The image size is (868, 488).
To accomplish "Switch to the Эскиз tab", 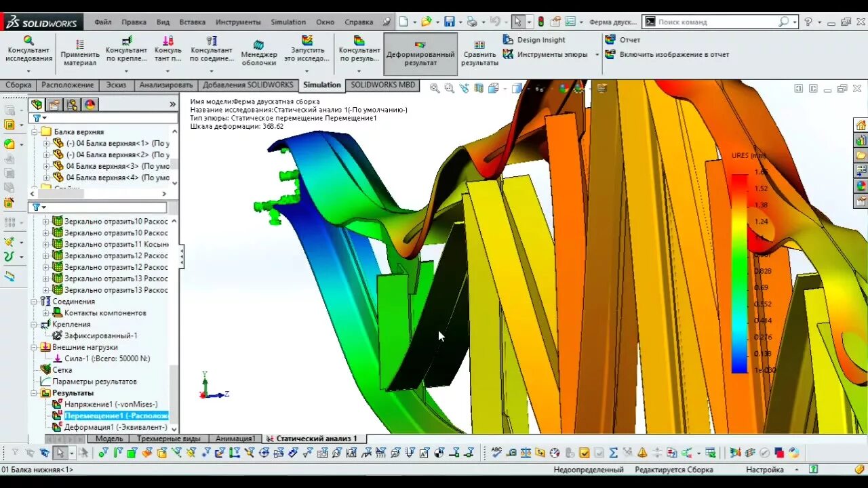I will click(x=116, y=85).
